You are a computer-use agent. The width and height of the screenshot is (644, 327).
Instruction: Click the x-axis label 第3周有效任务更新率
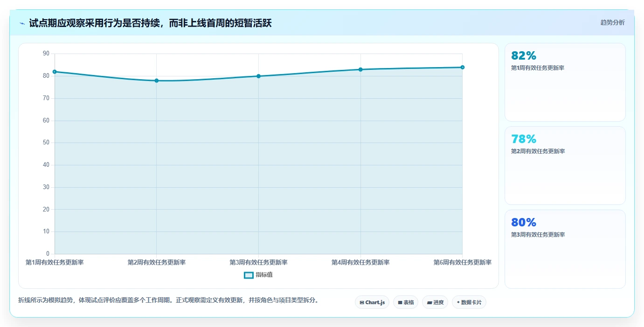[258, 262]
